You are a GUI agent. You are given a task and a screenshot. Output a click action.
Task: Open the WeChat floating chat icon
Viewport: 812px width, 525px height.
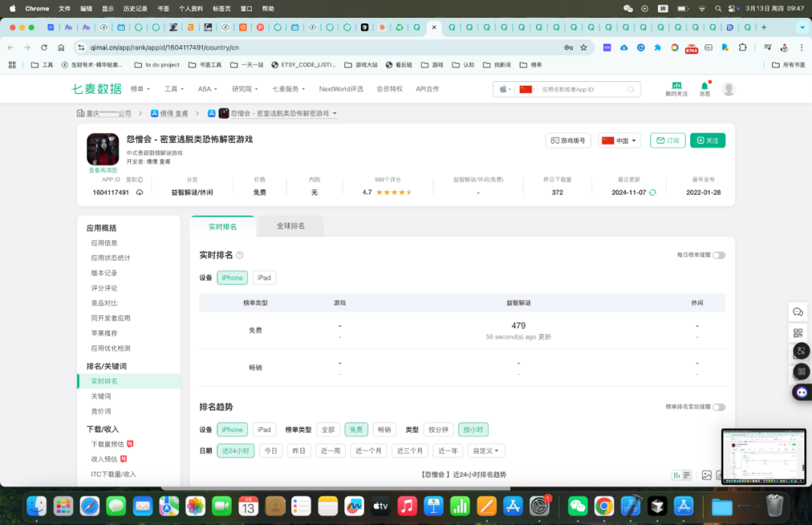[798, 312]
